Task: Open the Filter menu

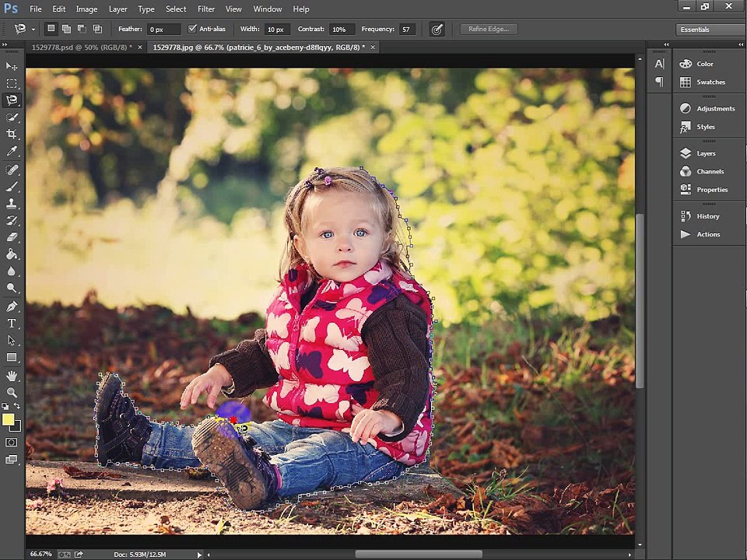Action: tap(205, 9)
